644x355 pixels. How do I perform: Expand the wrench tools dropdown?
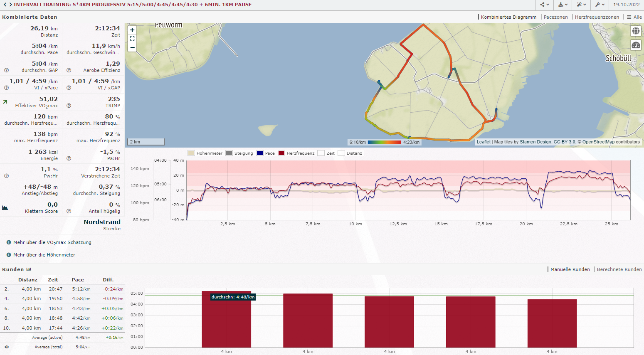[600, 5]
